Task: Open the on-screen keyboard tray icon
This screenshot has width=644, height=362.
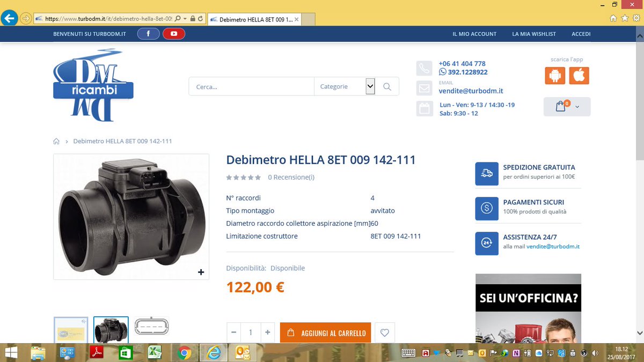Action: (408, 353)
